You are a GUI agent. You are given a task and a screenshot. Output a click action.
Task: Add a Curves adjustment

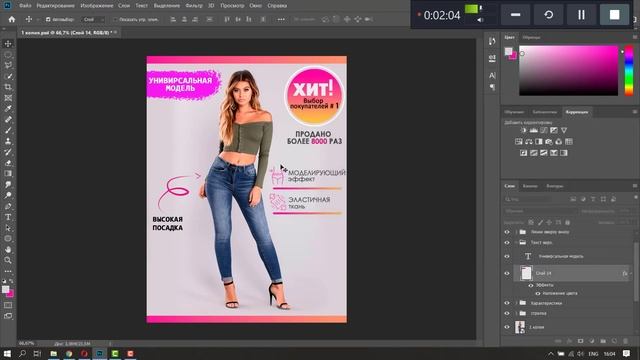click(544, 130)
